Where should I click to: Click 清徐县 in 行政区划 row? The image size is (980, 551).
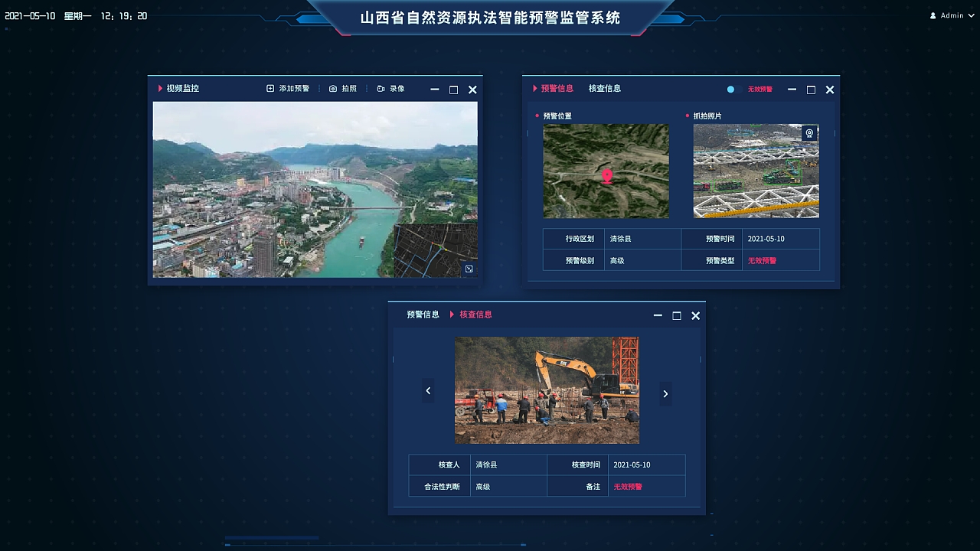click(621, 239)
